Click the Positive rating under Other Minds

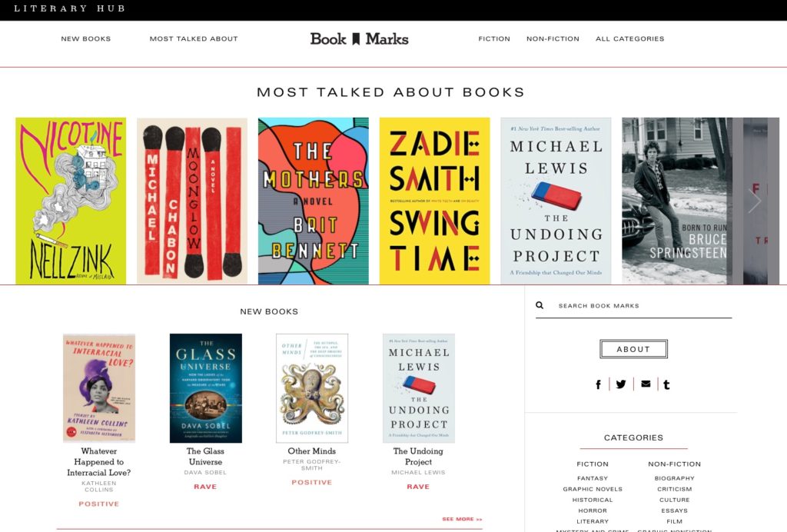click(x=311, y=480)
